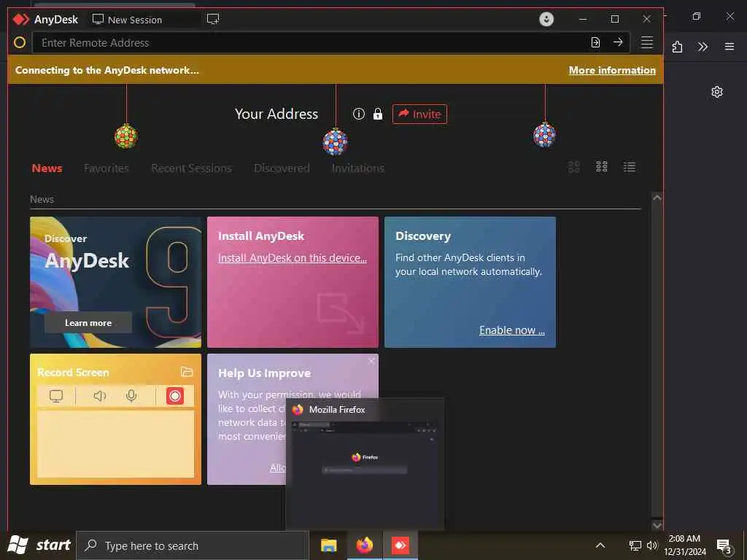The height and width of the screenshot is (560, 747).
Task: Toggle speaker audio in Record Screen card
Action: coord(99,396)
